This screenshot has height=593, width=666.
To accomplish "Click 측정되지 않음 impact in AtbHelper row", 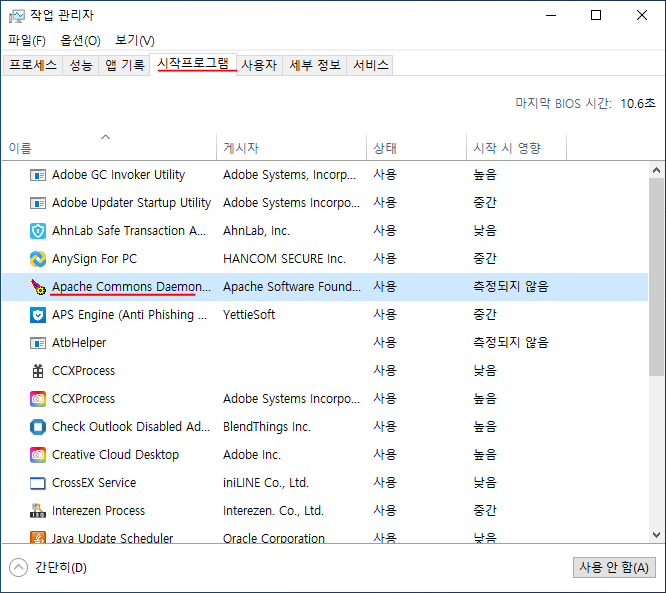I will (x=511, y=343).
